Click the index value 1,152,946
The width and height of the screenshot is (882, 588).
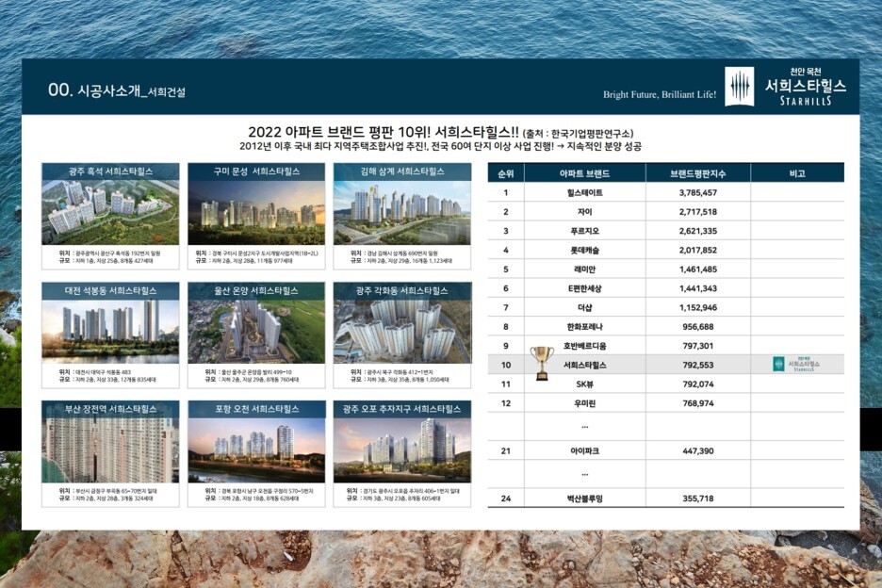click(697, 307)
